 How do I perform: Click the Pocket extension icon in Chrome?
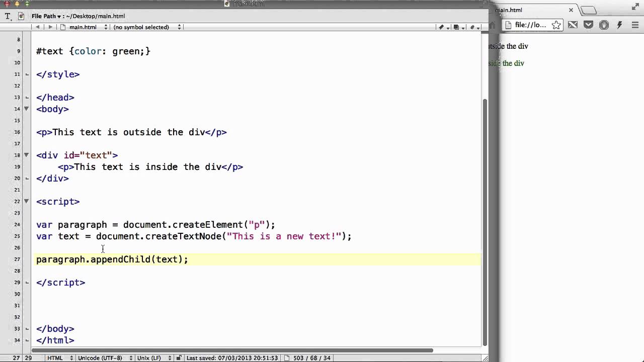click(x=588, y=25)
